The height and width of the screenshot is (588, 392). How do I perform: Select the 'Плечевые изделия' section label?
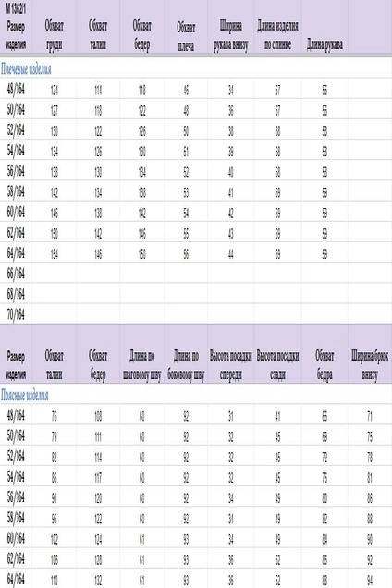click(26, 69)
